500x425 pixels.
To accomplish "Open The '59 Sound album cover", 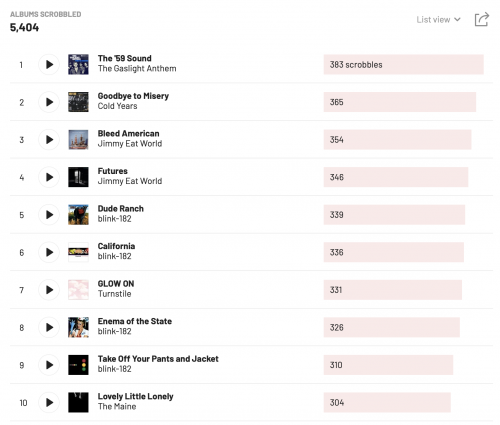I will (78, 64).
